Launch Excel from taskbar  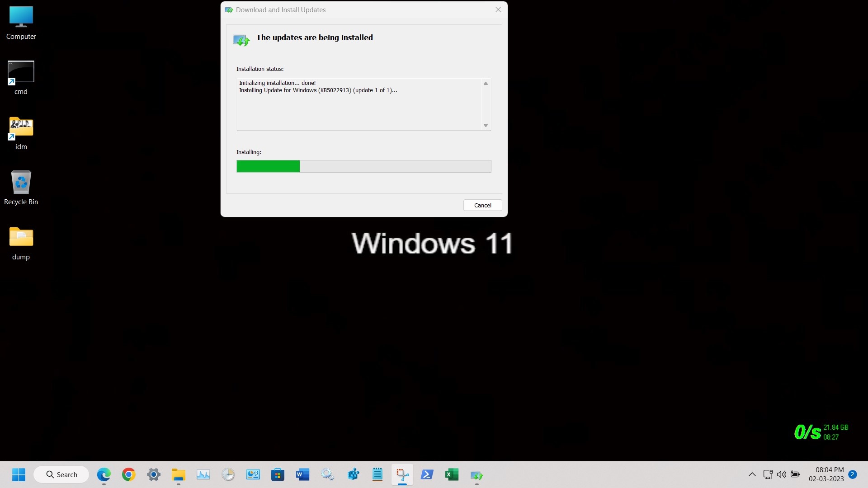[x=452, y=474]
